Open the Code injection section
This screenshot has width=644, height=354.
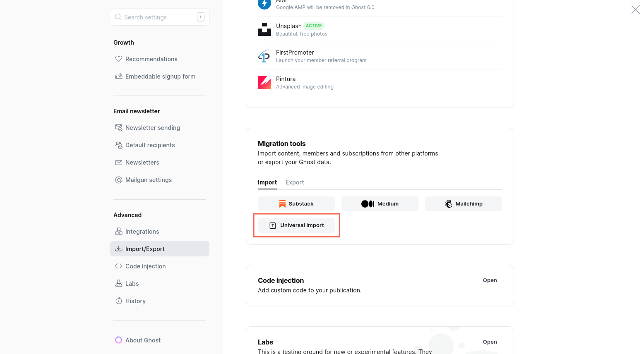tap(490, 280)
